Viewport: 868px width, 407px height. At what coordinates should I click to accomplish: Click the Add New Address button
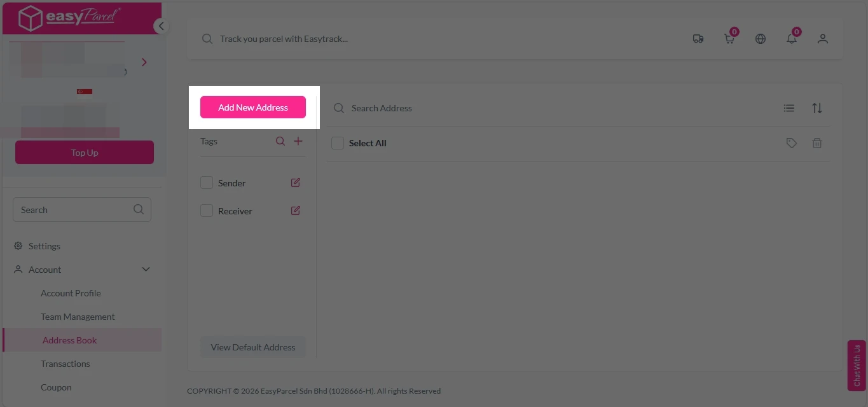[x=252, y=107]
